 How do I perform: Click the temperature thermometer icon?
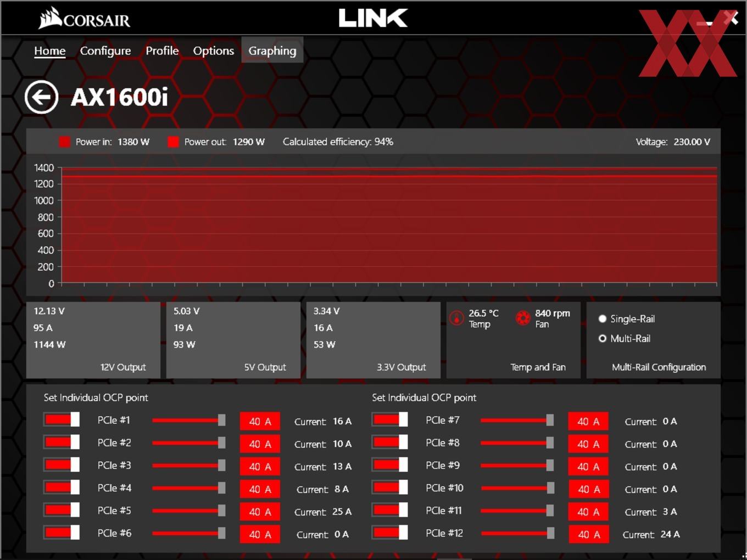coord(456,318)
